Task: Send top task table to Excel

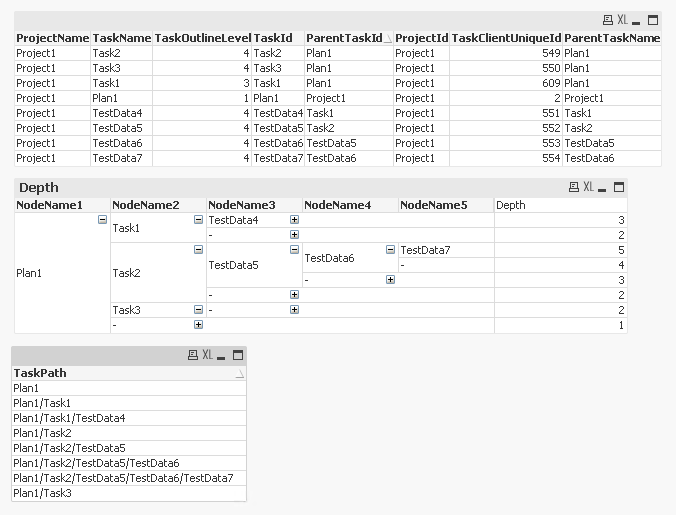Action: click(x=622, y=20)
